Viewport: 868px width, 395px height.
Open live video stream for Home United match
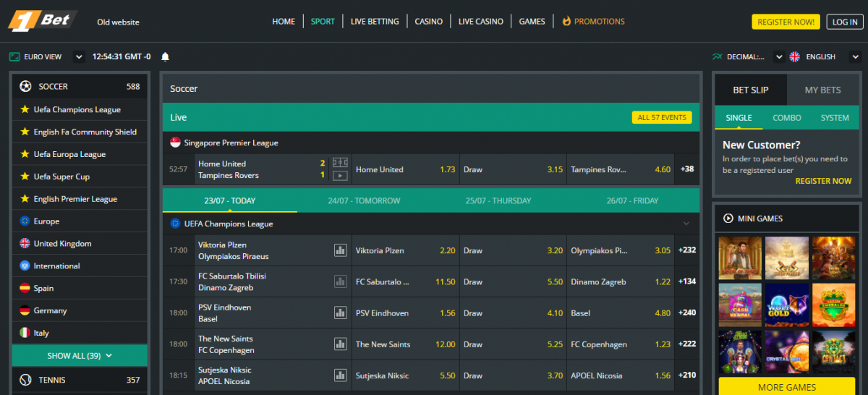pos(339,175)
